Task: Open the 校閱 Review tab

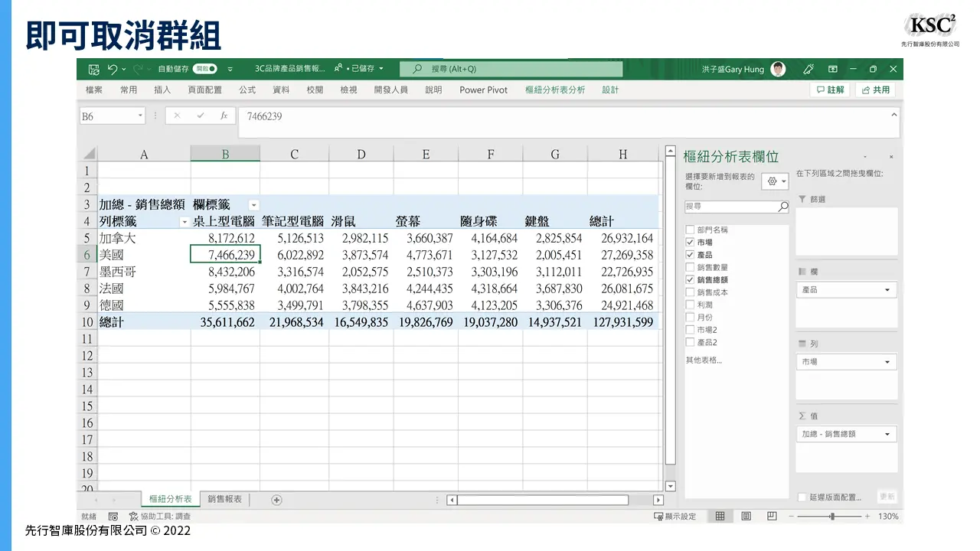Action: click(x=315, y=90)
